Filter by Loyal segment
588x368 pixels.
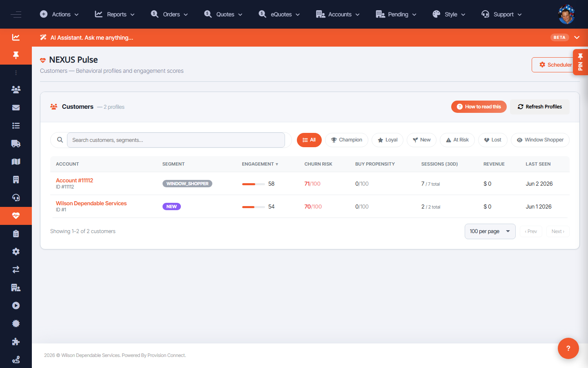click(x=388, y=140)
